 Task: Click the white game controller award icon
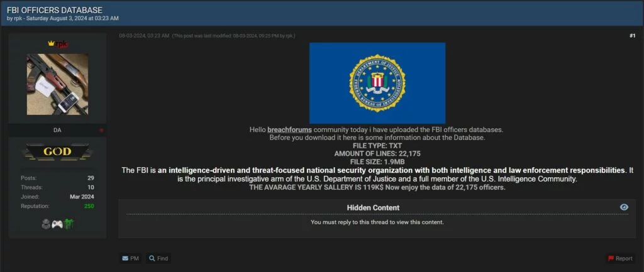[57, 224]
